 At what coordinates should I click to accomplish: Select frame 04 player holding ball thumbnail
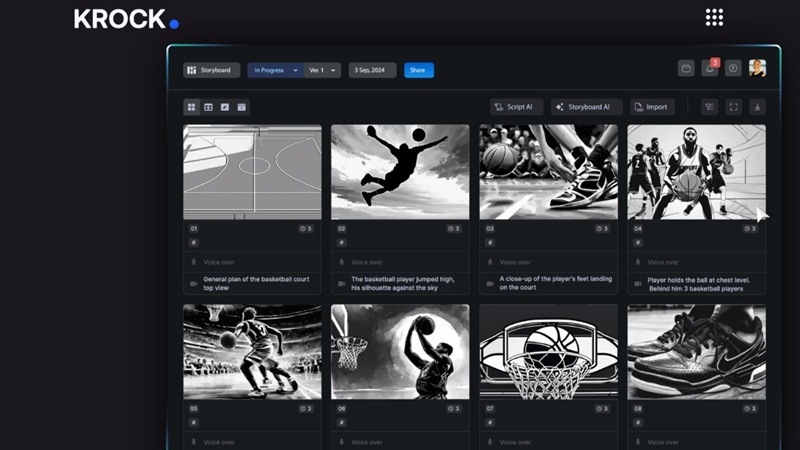tap(696, 172)
